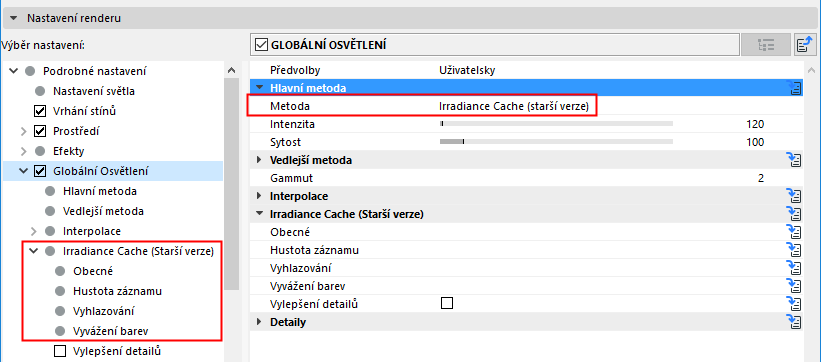Click the jump icon on Vyvážení barev row
Viewport: 821px width, 362px height.
tap(794, 286)
